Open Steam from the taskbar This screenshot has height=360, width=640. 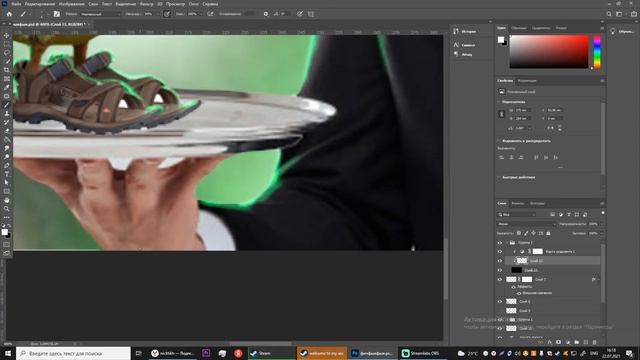pyautogui.click(x=271, y=353)
